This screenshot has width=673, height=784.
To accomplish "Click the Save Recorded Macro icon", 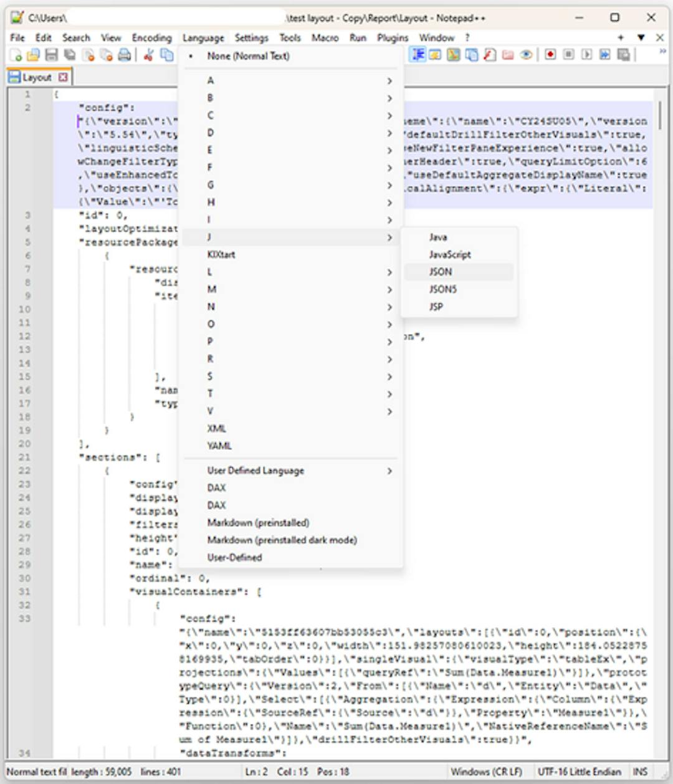I will click(623, 55).
